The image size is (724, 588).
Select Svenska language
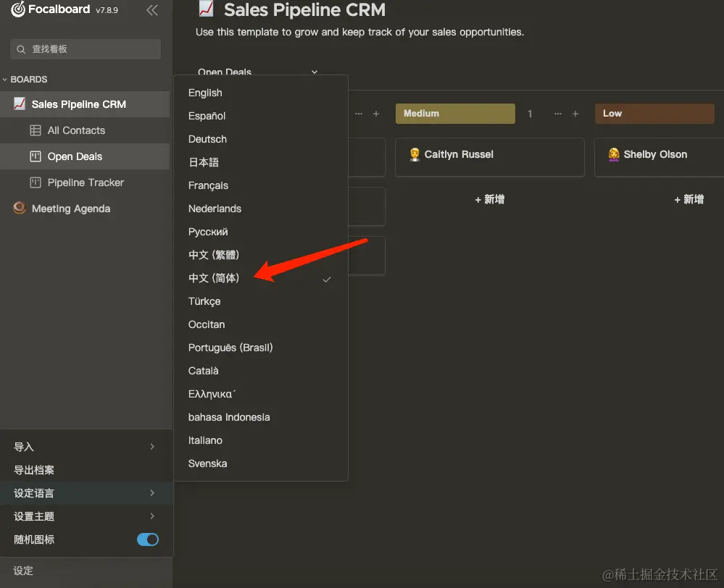261,463
